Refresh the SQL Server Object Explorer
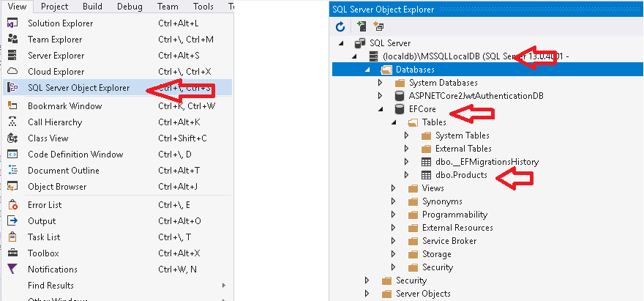644x301 pixels. click(340, 27)
